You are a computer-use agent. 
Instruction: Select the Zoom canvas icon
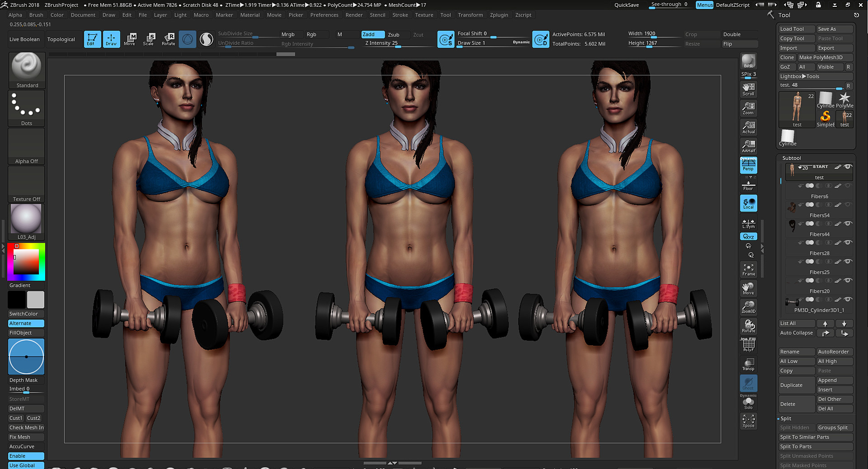tap(748, 108)
